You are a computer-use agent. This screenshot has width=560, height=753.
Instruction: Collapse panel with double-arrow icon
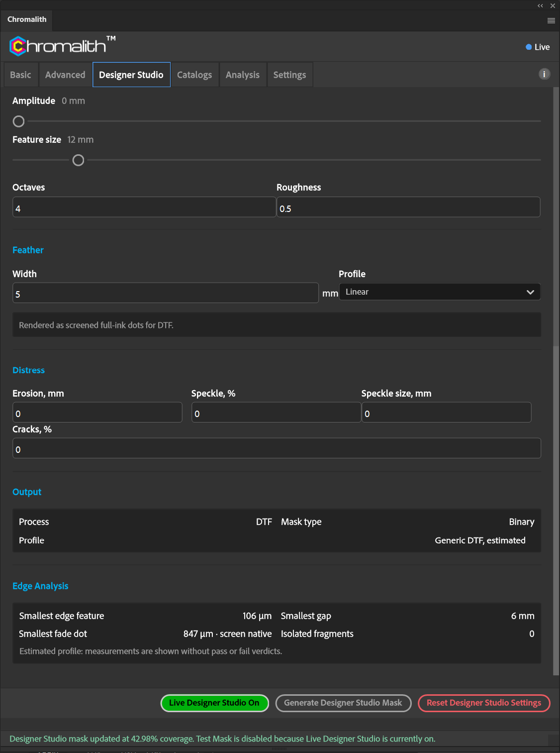(x=540, y=6)
